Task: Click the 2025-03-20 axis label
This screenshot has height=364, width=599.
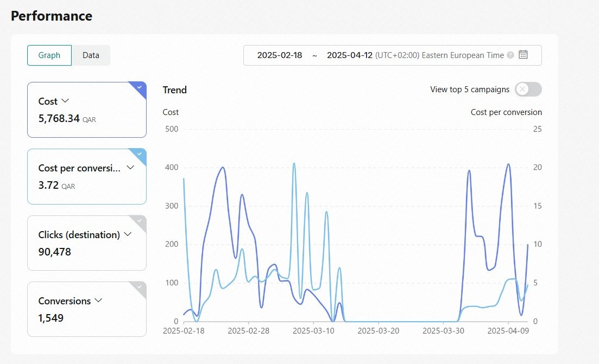Action: click(378, 331)
